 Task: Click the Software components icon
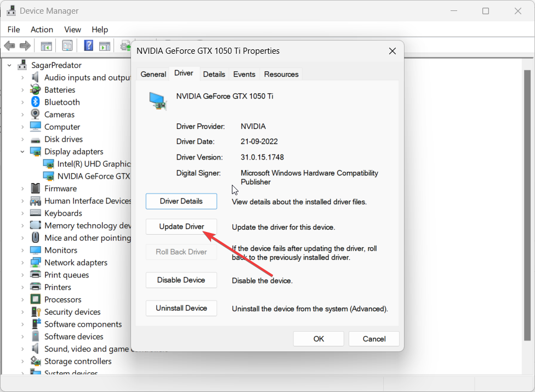[36, 324]
